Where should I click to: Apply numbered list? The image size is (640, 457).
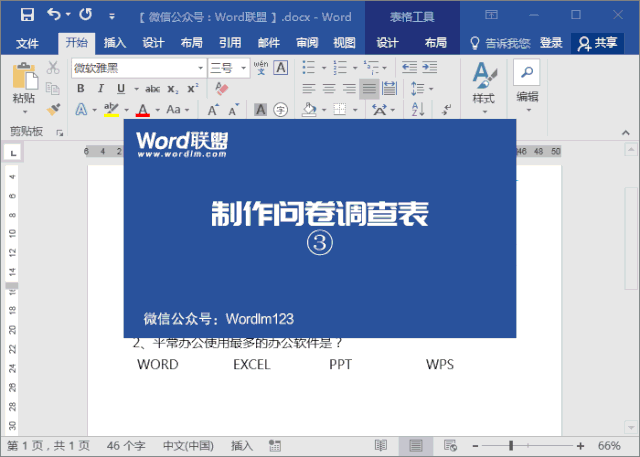[340, 67]
